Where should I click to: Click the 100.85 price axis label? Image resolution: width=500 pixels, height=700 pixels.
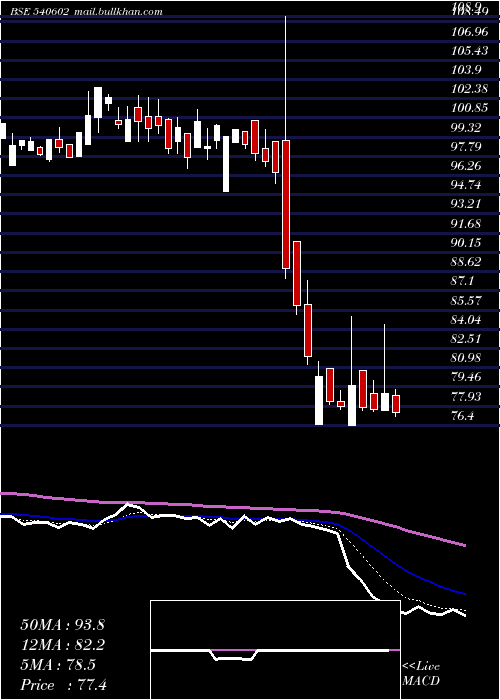click(x=470, y=108)
